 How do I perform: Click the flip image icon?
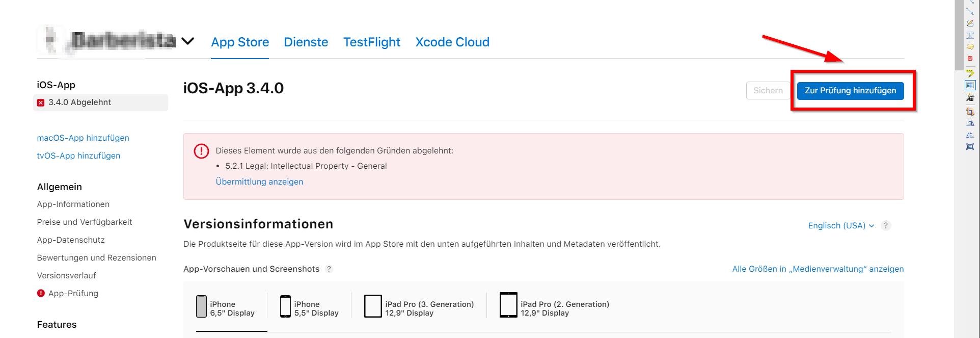tap(970, 135)
